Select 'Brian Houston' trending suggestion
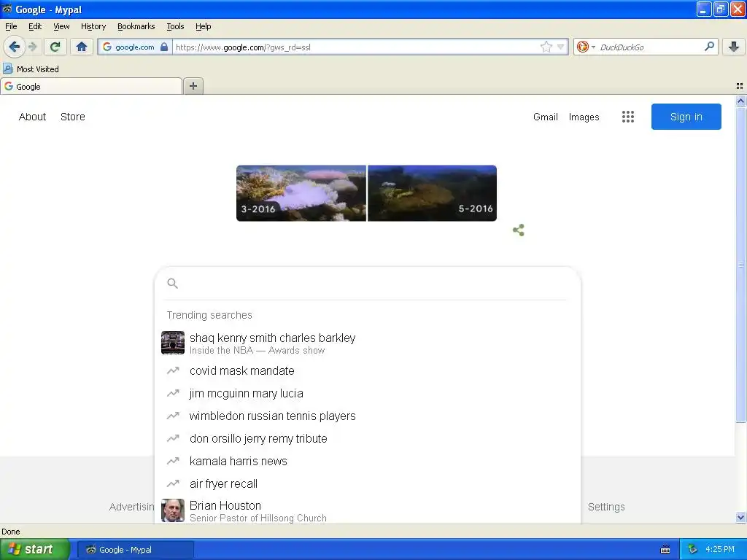The width and height of the screenshot is (747, 560). [367, 510]
